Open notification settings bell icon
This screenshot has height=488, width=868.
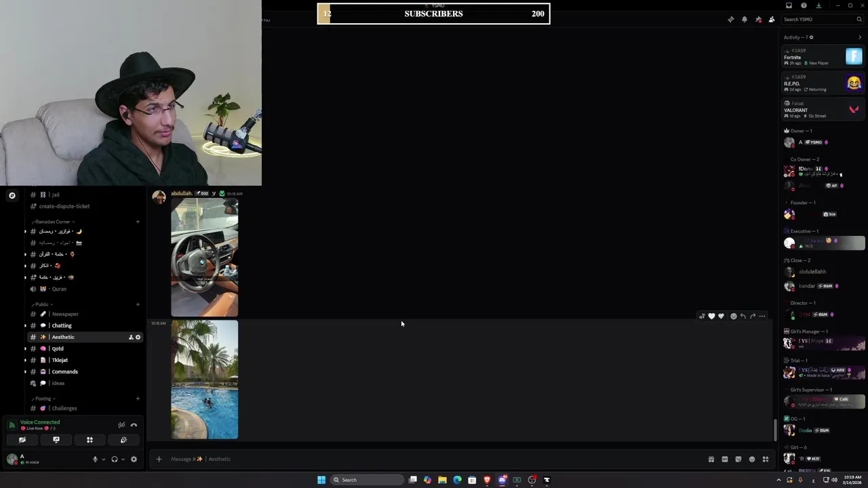coord(745,20)
